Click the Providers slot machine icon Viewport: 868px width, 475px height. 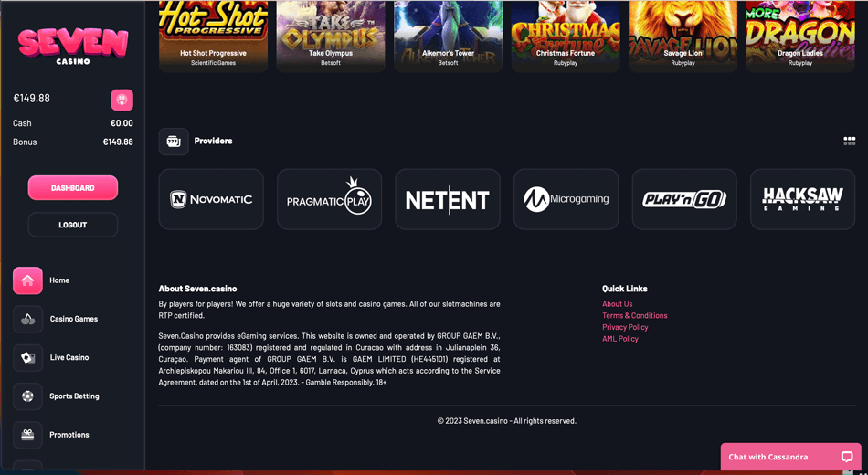point(174,142)
